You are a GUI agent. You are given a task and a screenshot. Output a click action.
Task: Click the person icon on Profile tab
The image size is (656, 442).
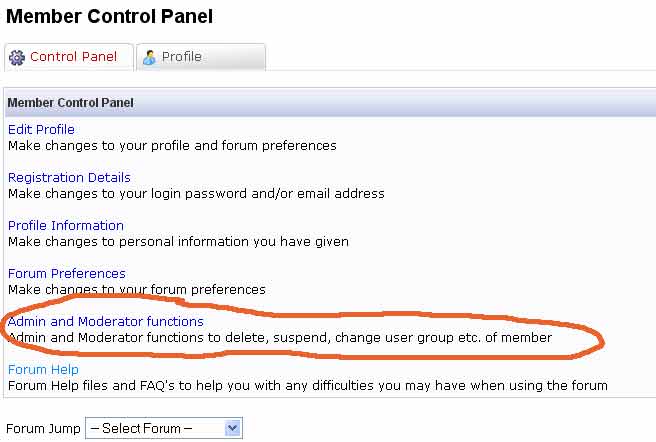[x=149, y=57]
